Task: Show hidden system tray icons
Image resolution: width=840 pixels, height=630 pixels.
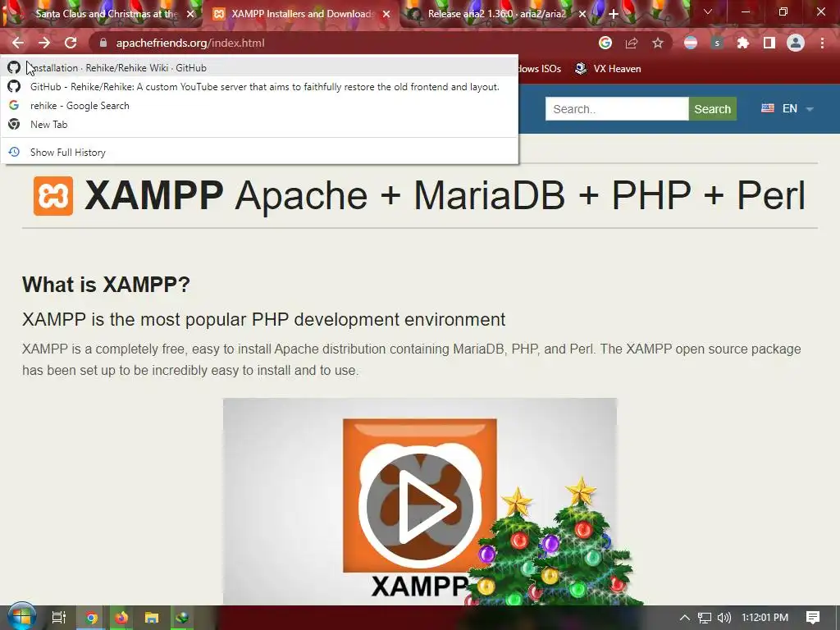Action: 685,618
